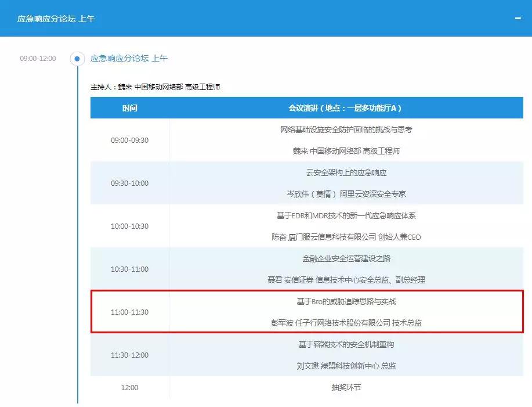Select the host line 主持人：魏来
This screenshot has width=532, height=407.
coord(155,87)
